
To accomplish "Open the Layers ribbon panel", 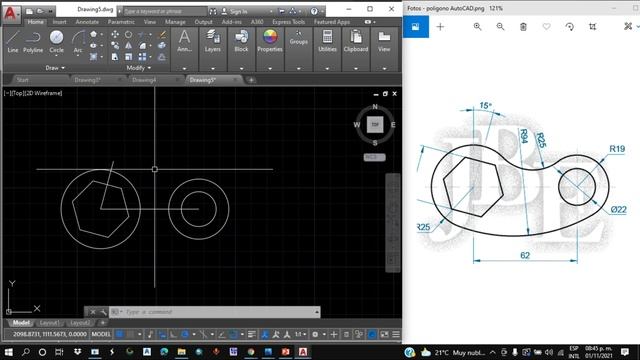I will [213, 42].
